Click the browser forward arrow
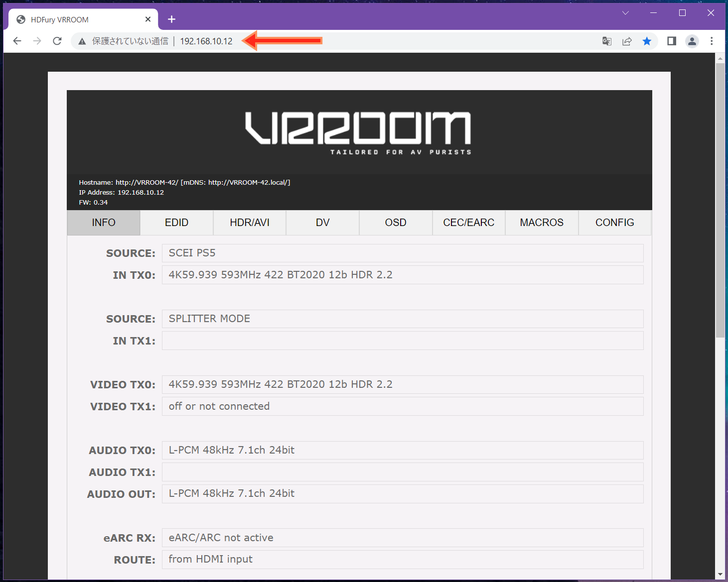This screenshot has height=582, width=728. [x=37, y=41]
